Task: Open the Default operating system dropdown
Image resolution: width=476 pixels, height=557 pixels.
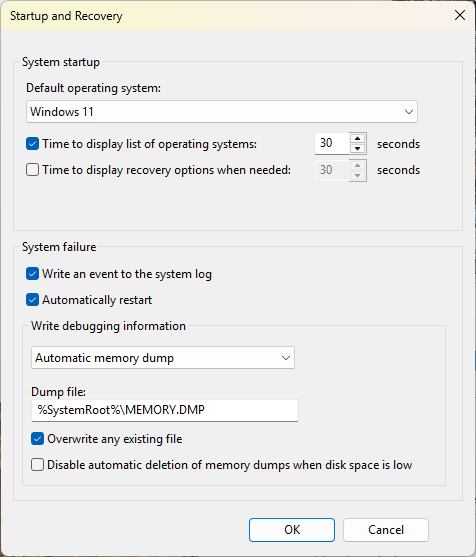Action: coord(222,112)
